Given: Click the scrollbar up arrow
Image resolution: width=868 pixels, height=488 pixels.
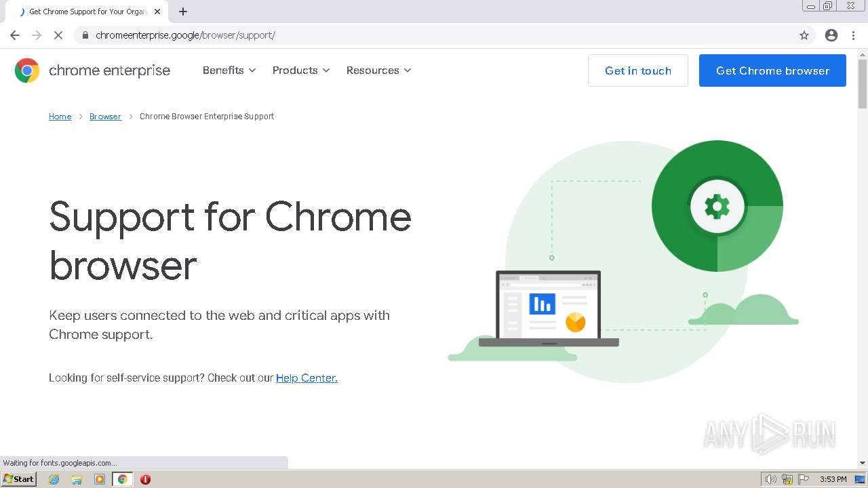Looking at the screenshot, I should coord(863,54).
